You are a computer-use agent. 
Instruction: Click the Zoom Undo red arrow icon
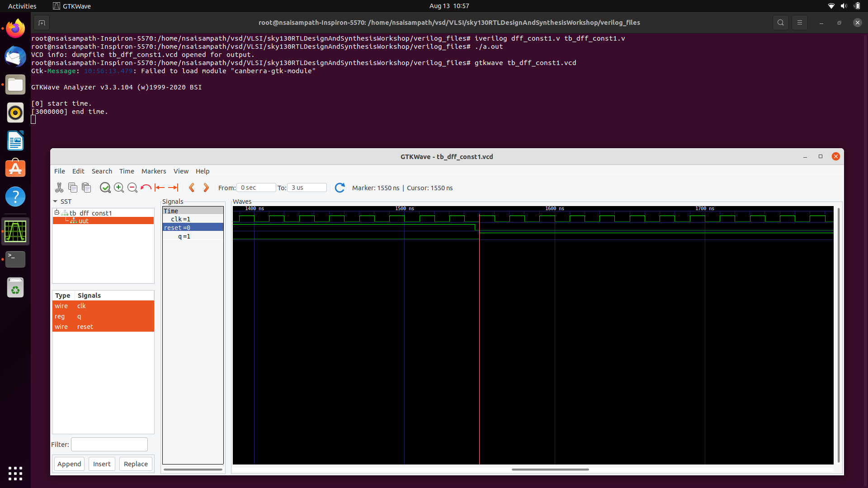(x=146, y=188)
